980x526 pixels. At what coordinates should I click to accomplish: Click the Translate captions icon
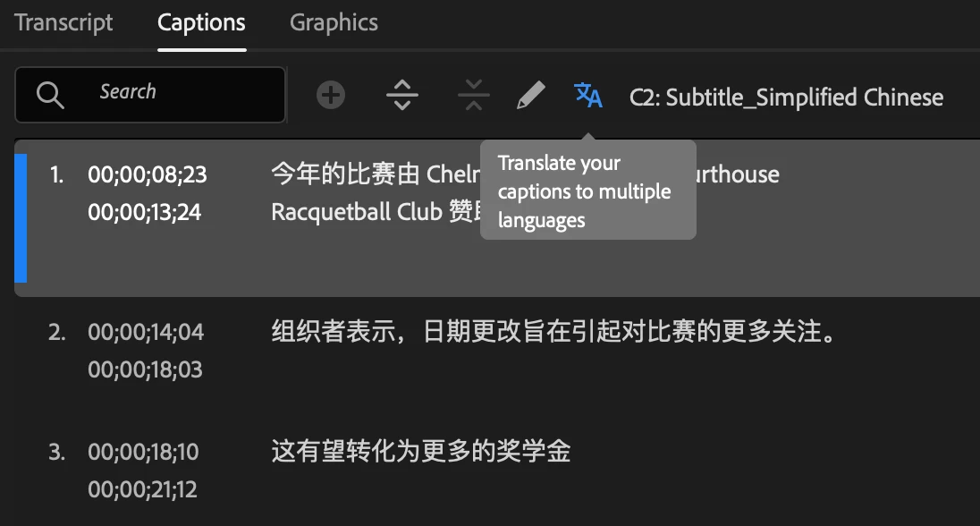[588, 96]
